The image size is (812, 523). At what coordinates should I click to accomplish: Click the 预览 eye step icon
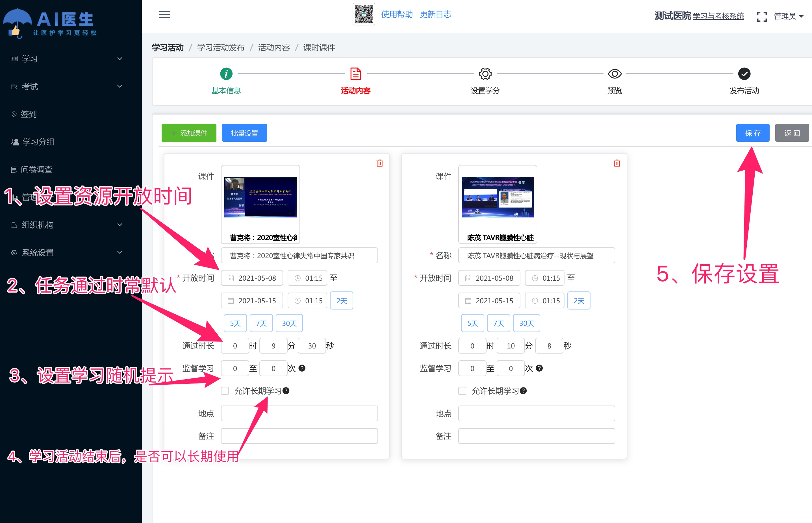pos(615,73)
